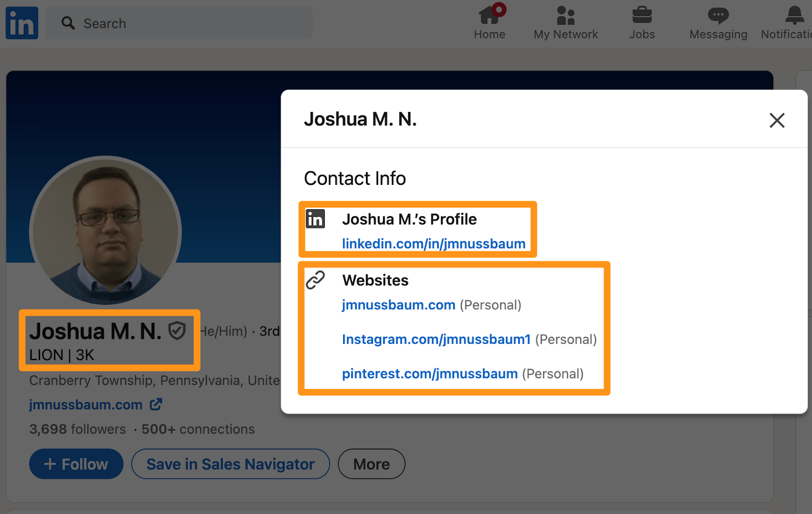Open the Notifications bell icon
The image size is (812, 514).
coord(794,15)
